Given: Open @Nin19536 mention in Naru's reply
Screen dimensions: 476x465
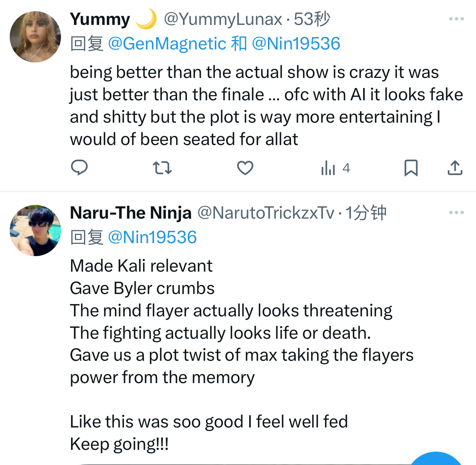Looking at the screenshot, I should (152, 237).
